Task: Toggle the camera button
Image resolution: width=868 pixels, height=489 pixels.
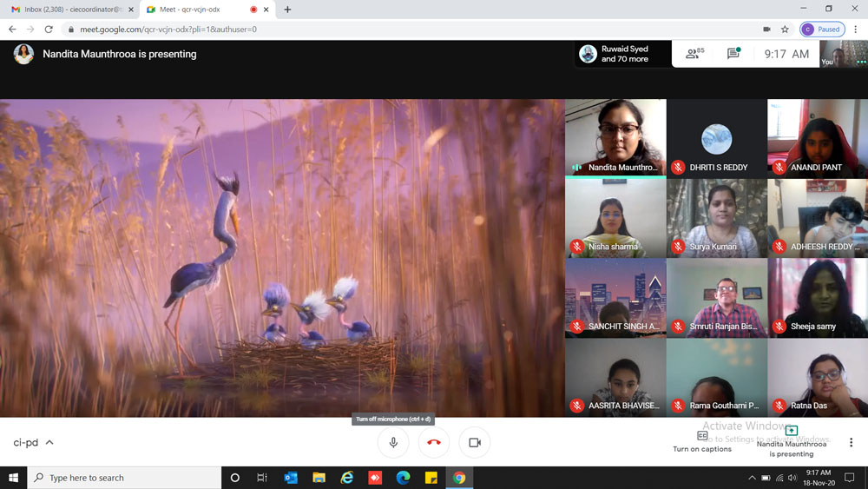Action: point(475,442)
